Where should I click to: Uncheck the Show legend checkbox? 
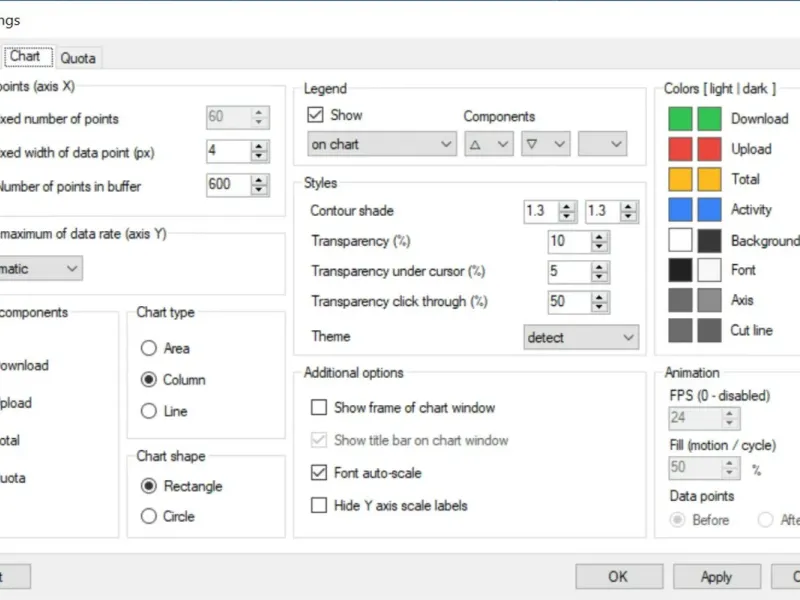(315, 115)
